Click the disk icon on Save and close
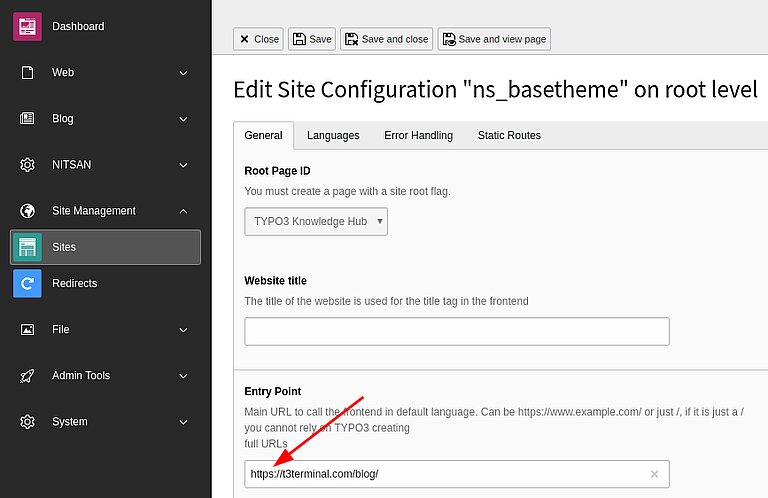768x498 pixels. 351,39
